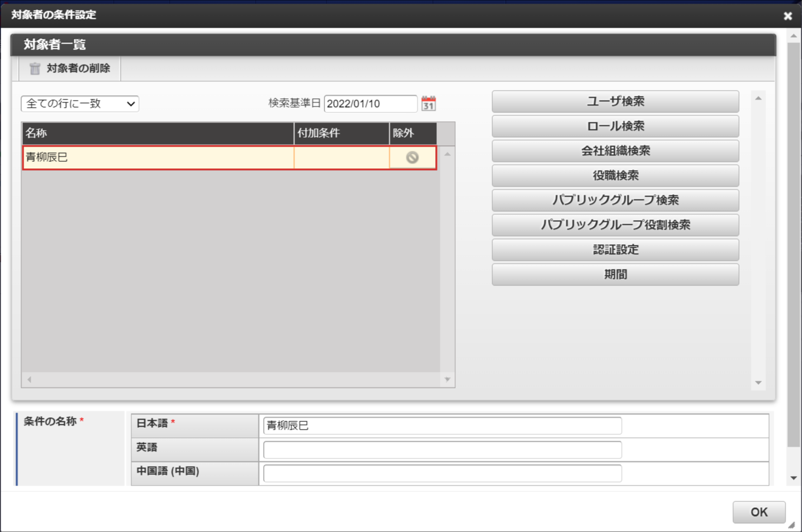Open 会社組織検索
The height and width of the screenshot is (532, 802).
coord(615,151)
